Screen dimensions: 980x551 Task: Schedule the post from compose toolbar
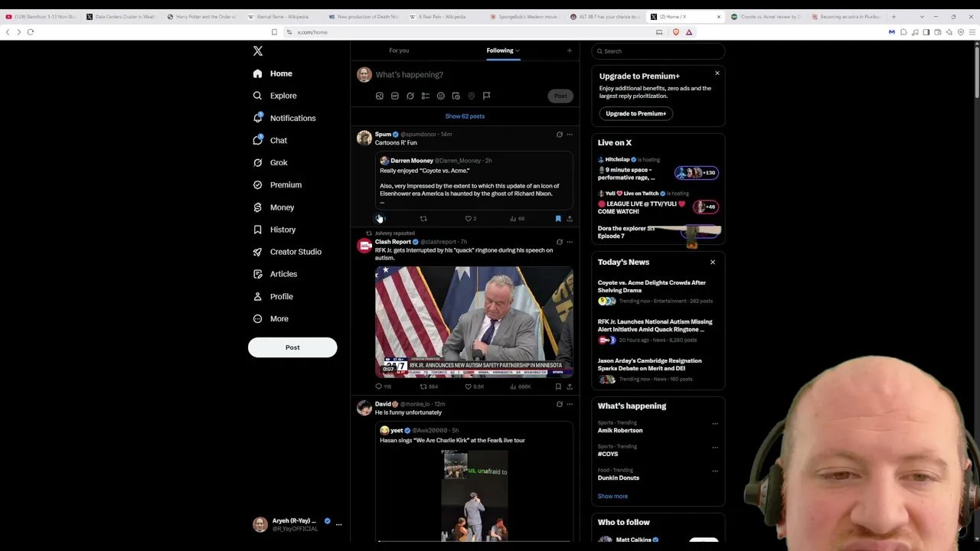click(456, 96)
